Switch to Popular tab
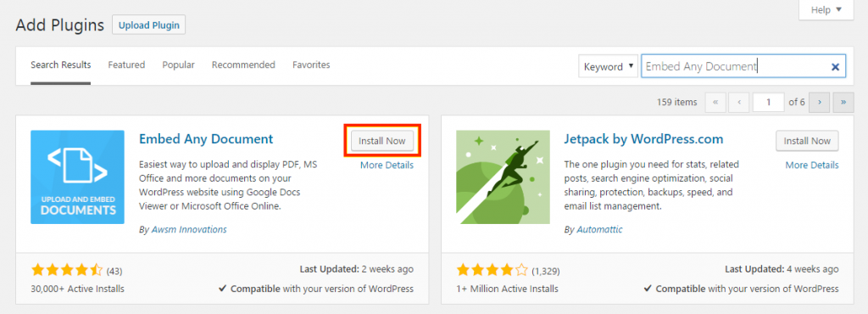The height and width of the screenshot is (314, 868). (x=178, y=64)
